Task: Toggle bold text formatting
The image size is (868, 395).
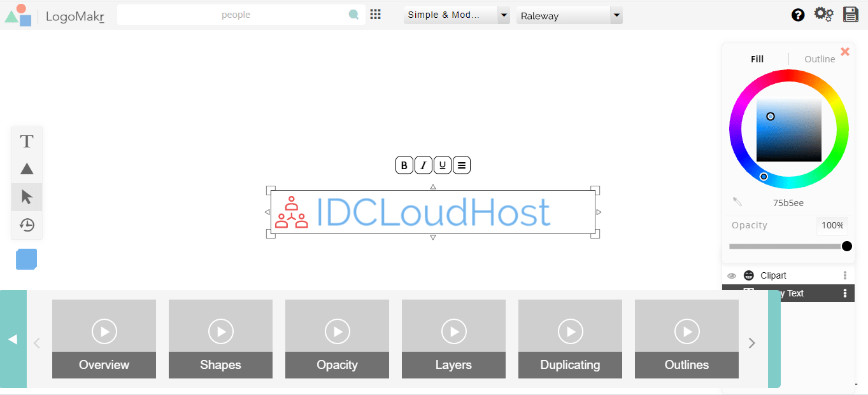Action: [404, 165]
